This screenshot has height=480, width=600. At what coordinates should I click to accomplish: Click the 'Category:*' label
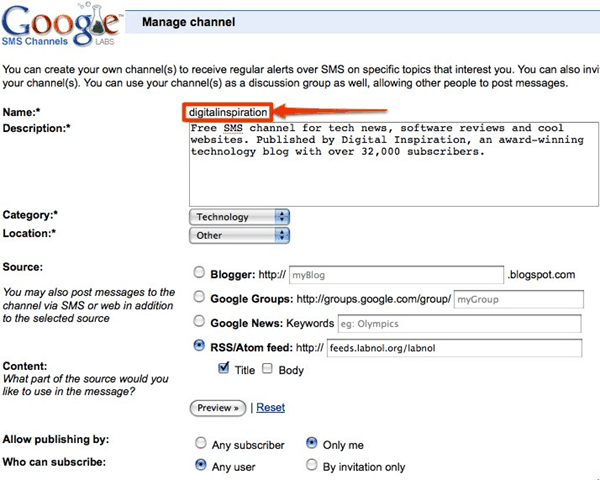(x=30, y=215)
